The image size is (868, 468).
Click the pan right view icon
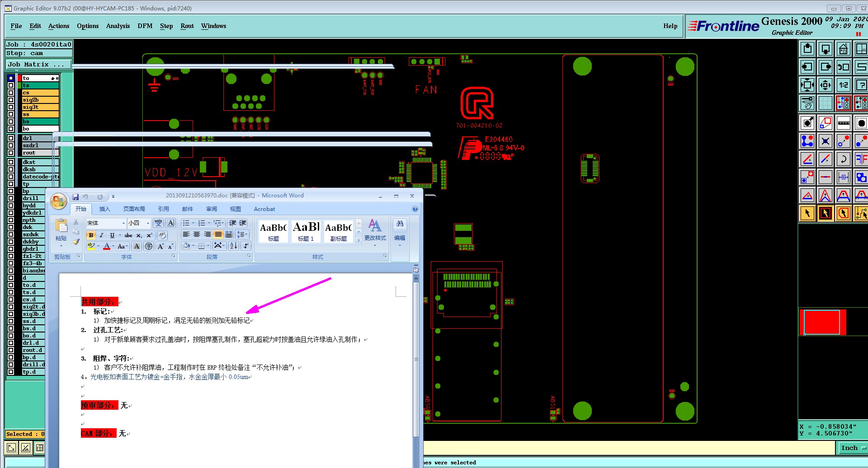(826, 67)
